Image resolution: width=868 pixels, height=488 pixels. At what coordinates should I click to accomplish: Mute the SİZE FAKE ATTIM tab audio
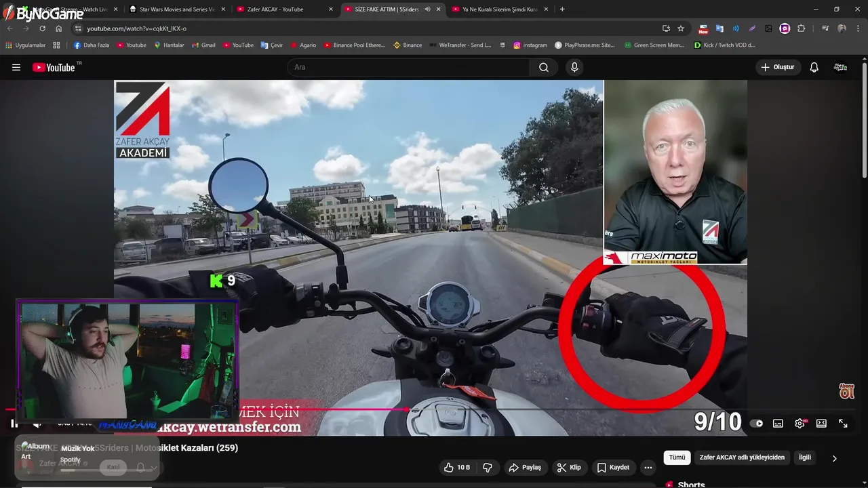[x=427, y=9]
